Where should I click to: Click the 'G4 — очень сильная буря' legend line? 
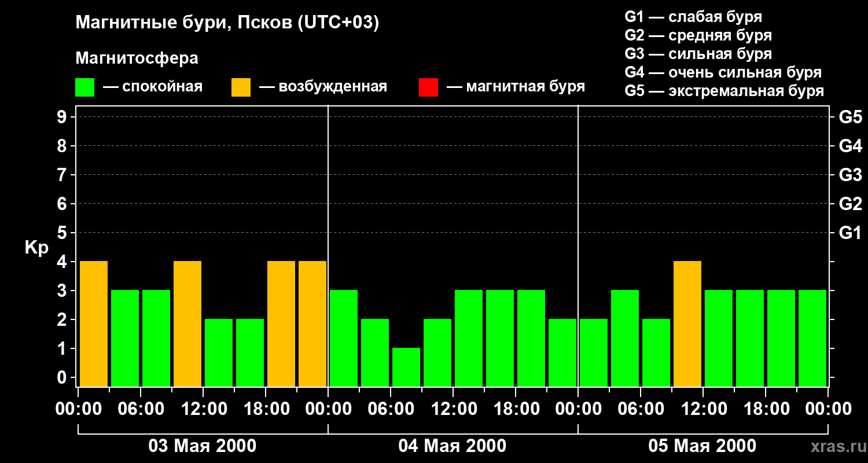point(723,72)
